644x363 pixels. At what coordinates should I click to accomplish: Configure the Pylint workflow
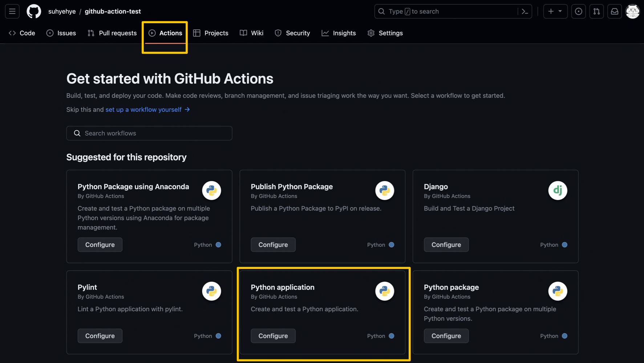[x=100, y=336]
